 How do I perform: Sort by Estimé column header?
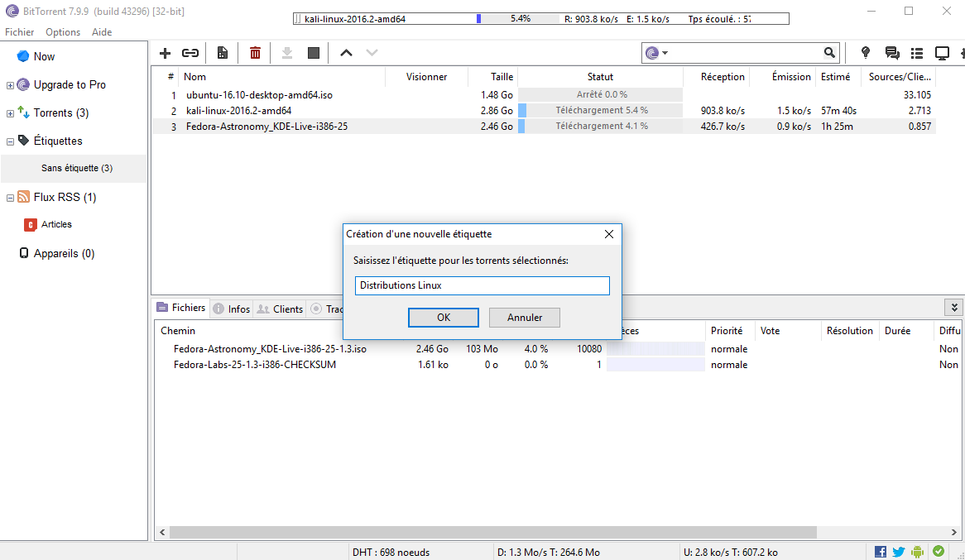(839, 77)
